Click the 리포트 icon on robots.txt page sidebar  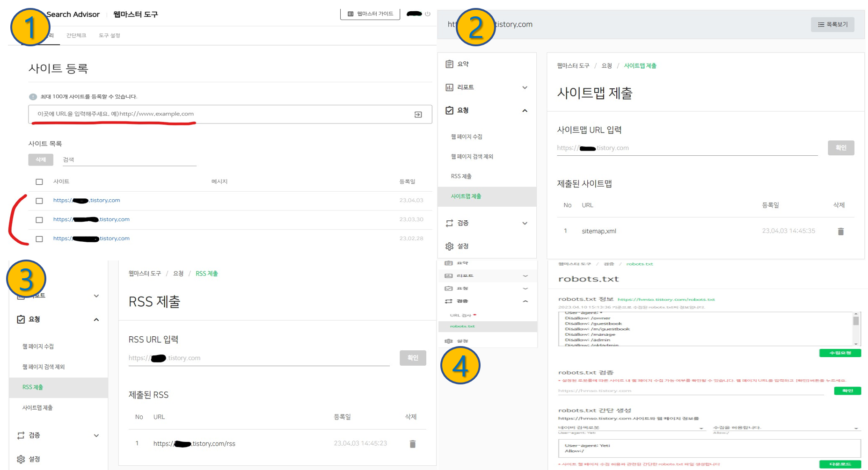pos(449,276)
